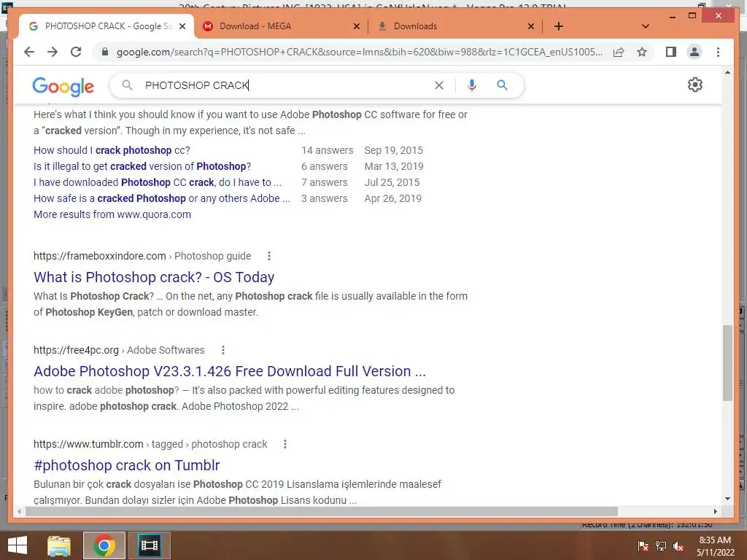Click the muted volume tray icon
The width and height of the screenshot is (747, 560).
pyautogui.click(x=678, y=546)
